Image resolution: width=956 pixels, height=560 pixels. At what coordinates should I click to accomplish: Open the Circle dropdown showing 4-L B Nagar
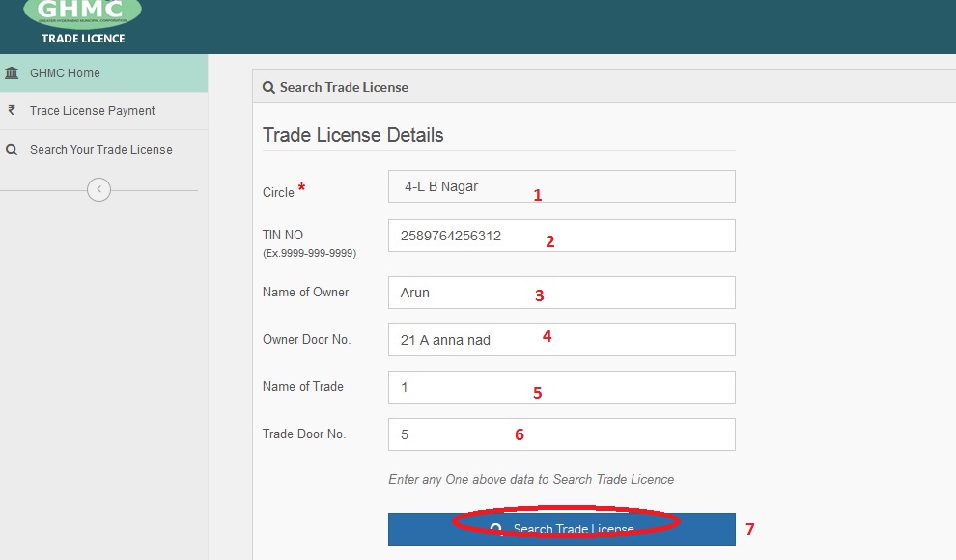click(x=561, y=186)
